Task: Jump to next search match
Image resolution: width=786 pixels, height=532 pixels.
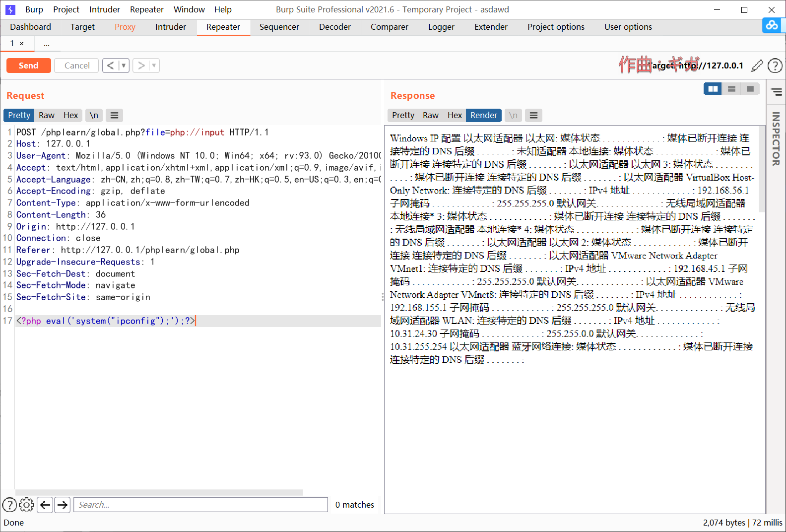Action: pos(62,505)
